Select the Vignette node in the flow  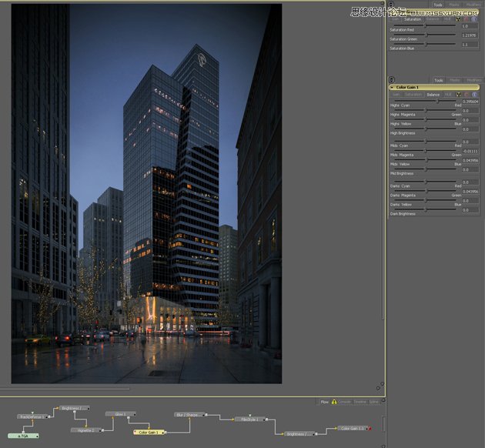(85, 430)
